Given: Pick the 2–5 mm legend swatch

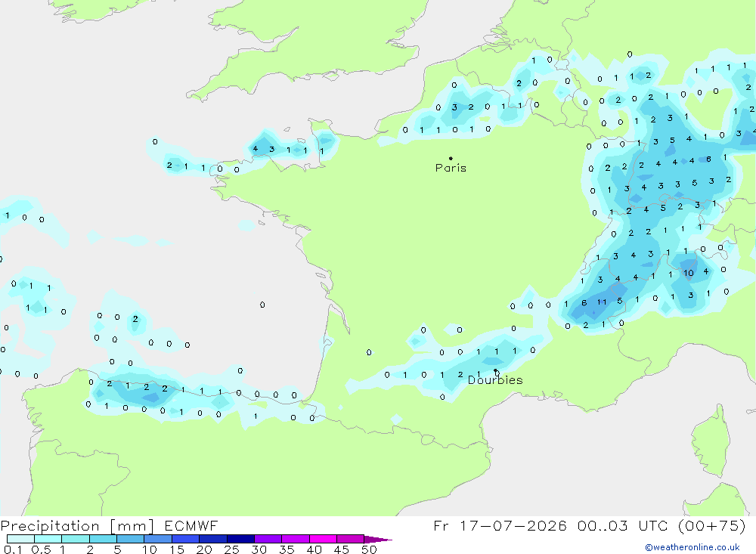Looking at the screenshot, I should tap(103, 539).
